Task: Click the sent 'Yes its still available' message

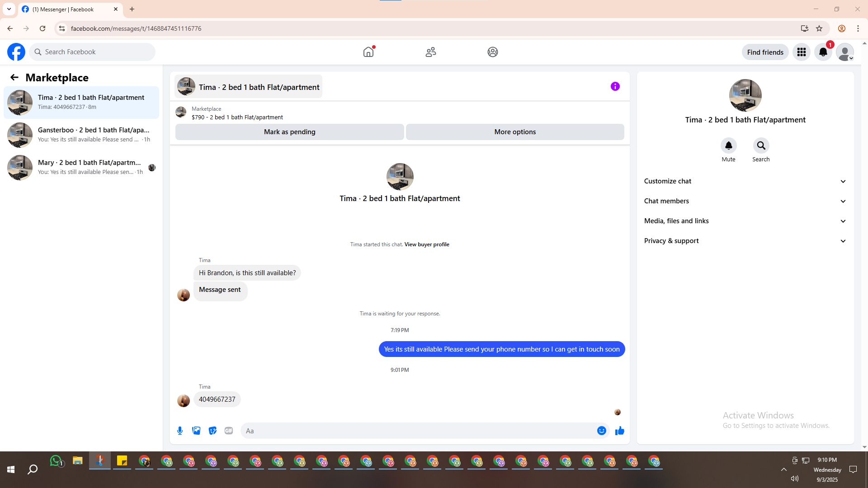Action: tap(502, 349)
